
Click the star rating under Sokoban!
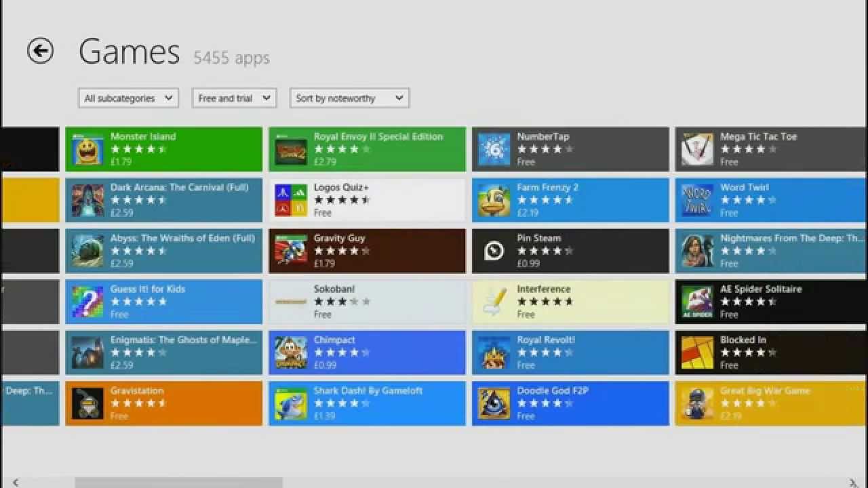point(342,302)
